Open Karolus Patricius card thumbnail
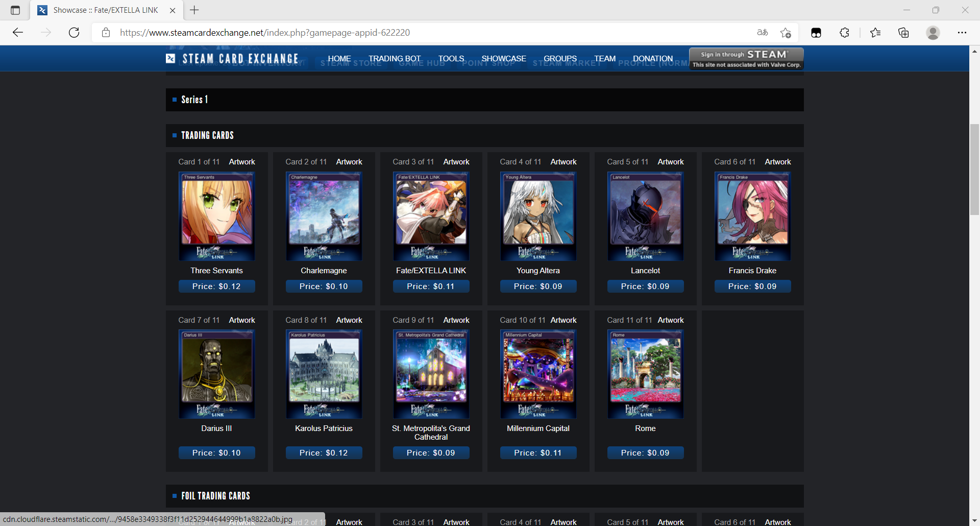The width and height of the screenshot is (980, 526). (x=324, y=374)
